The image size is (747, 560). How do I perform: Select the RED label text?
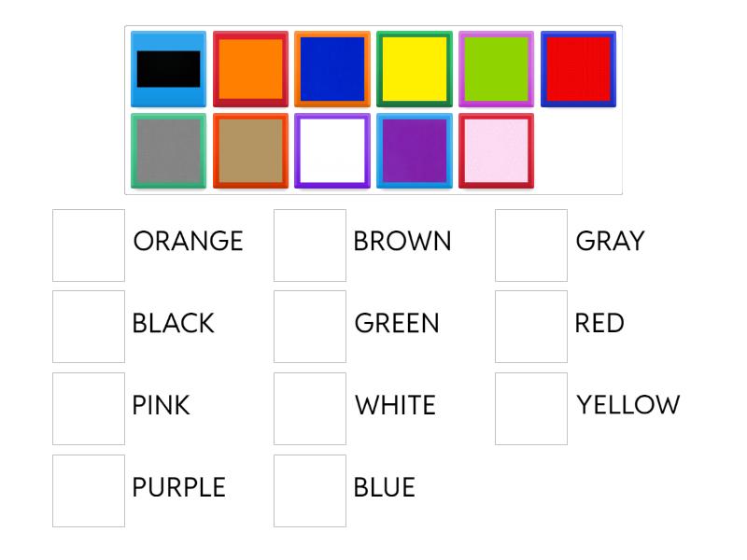point(598,325)
